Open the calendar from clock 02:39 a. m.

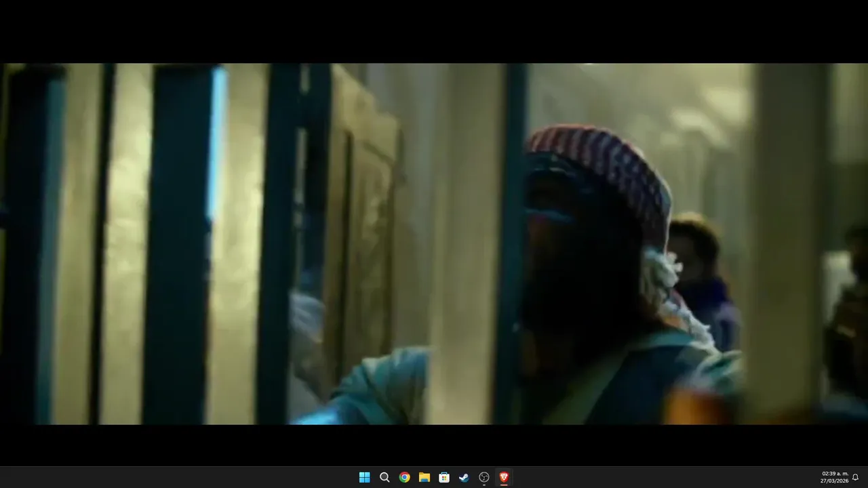835,477
